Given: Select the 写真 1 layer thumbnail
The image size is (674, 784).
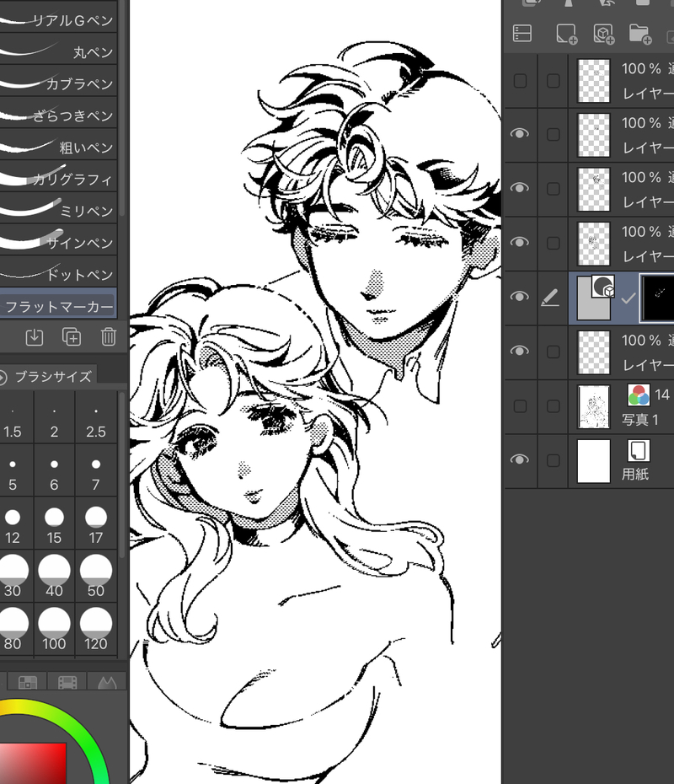Looking at the screenshot, I should [594, 406].
